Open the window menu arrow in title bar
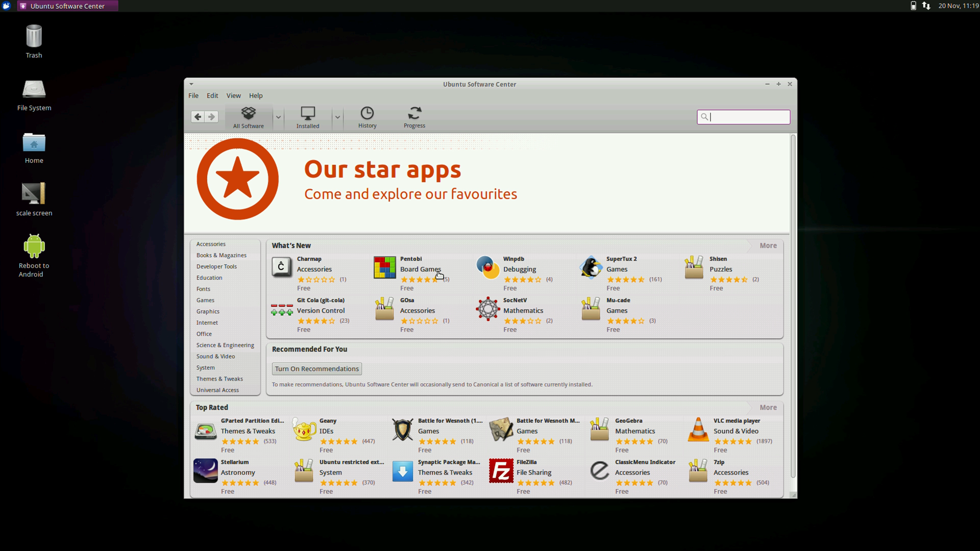 coord(191,84)
